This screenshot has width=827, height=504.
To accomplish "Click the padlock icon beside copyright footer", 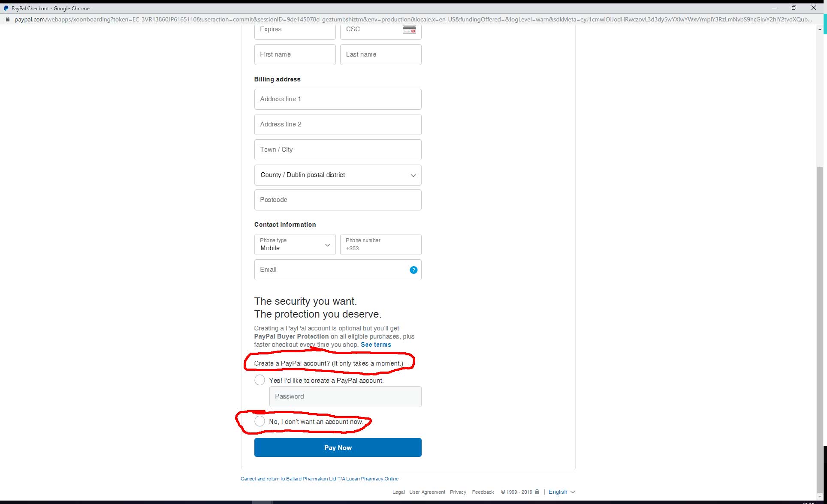I will [537, 492].
